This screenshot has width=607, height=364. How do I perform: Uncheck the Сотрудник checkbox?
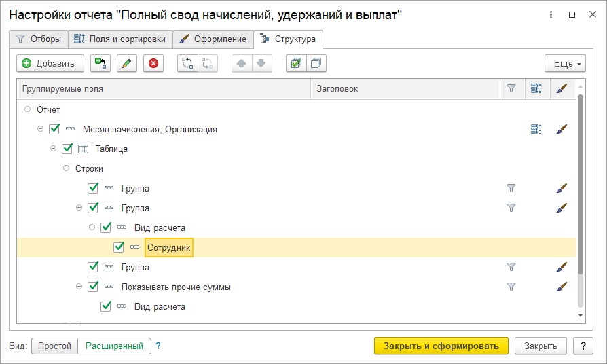click(119, 247)
